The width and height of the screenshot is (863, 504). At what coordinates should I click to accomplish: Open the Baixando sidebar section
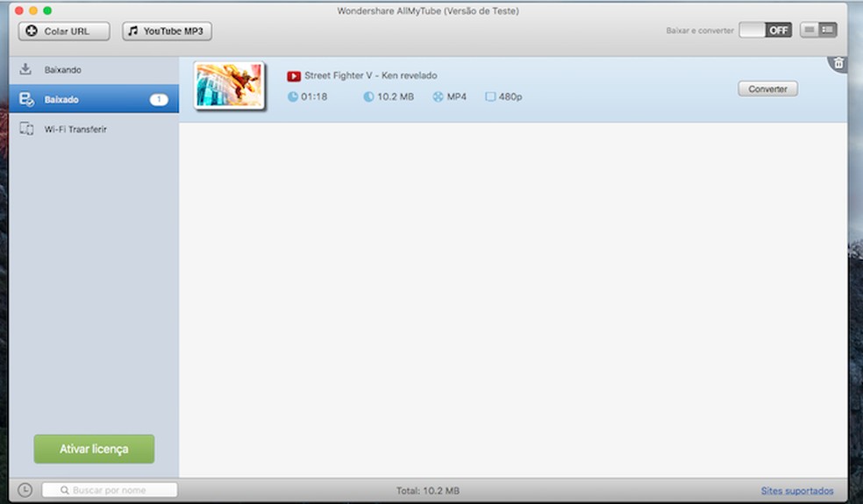pos(94,70)
